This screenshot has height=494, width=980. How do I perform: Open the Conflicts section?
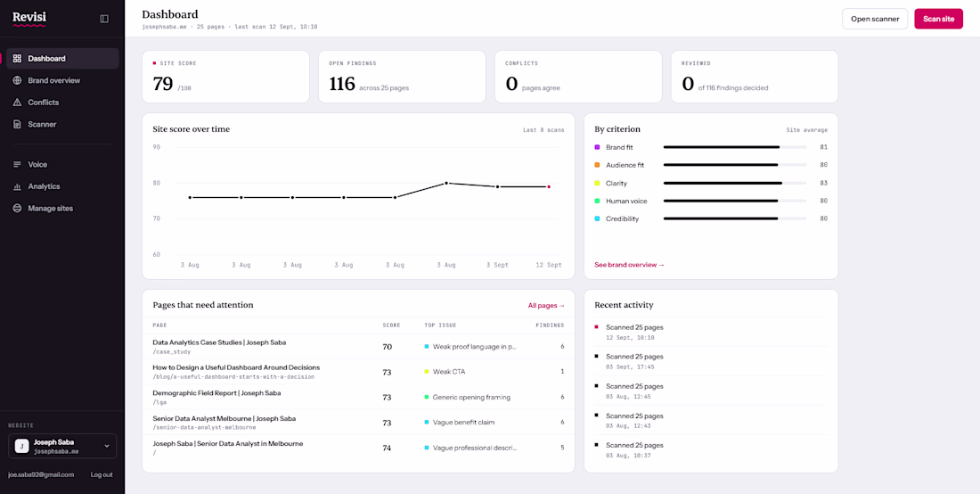pos(62,103)
